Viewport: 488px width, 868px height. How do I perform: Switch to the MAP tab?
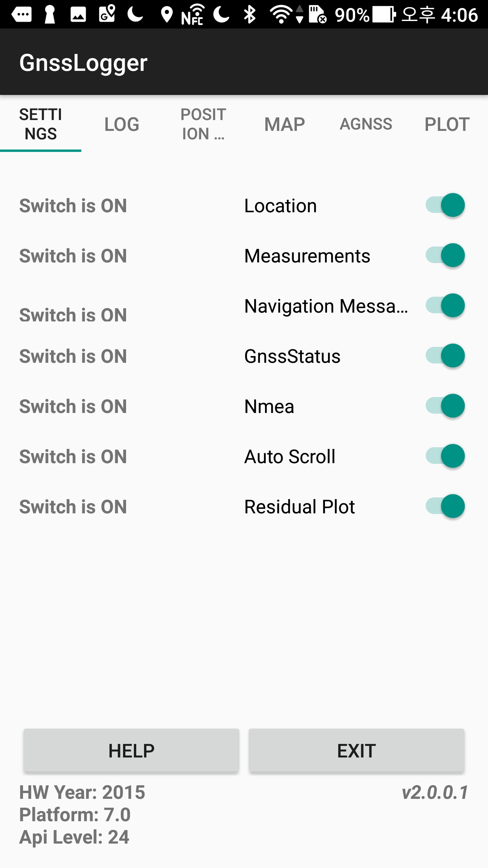[284, 124]
